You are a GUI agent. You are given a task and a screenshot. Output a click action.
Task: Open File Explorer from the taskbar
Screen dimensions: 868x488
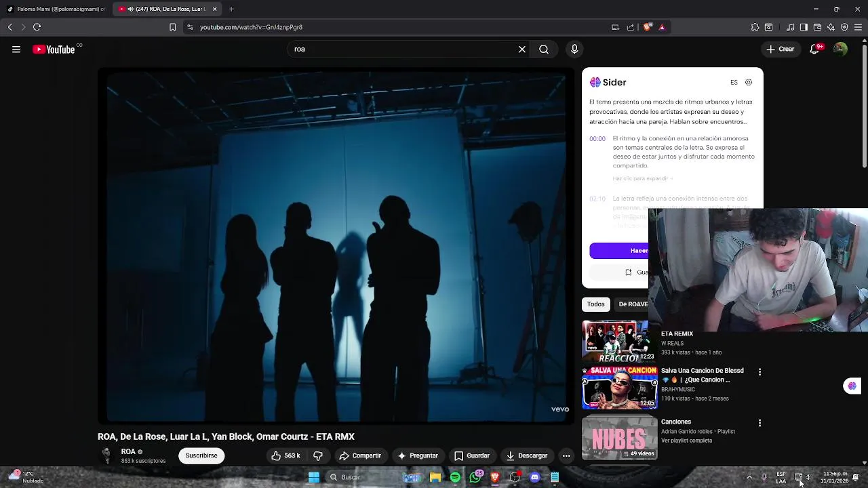(x=435, y=477)
